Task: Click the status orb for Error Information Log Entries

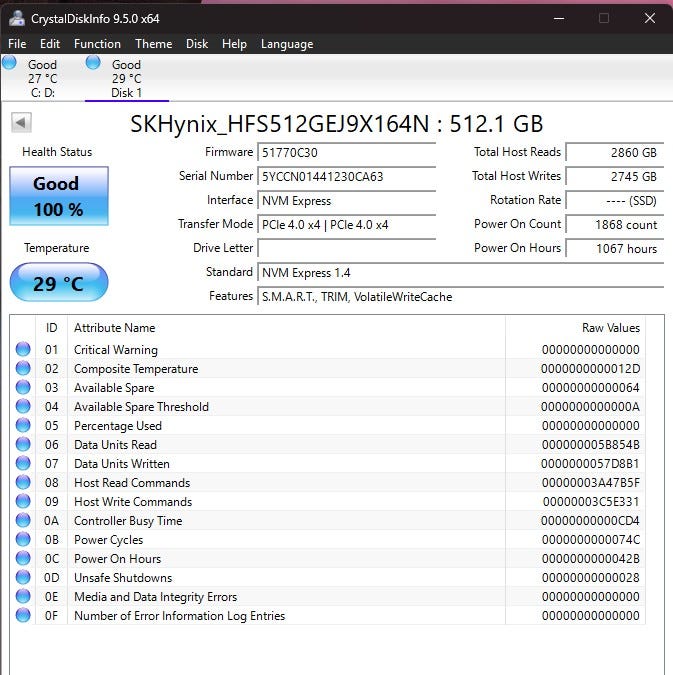Action: (x=23, y=615)
